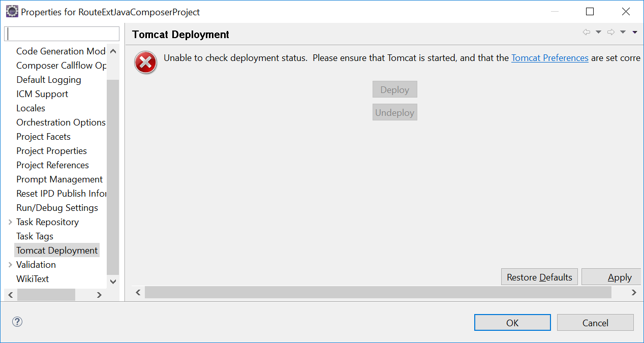
Task: Expand the Task Repository tree node
Action: 10,222
